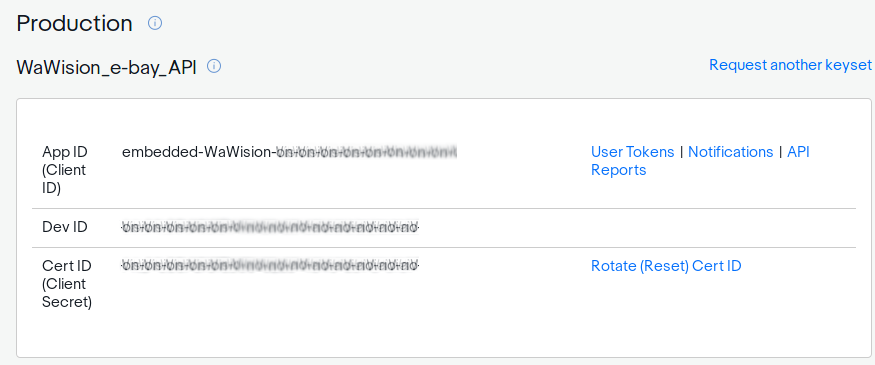Screen dimensions: 875x365
Task: Click the Production section heading
Action: [74, 23]
